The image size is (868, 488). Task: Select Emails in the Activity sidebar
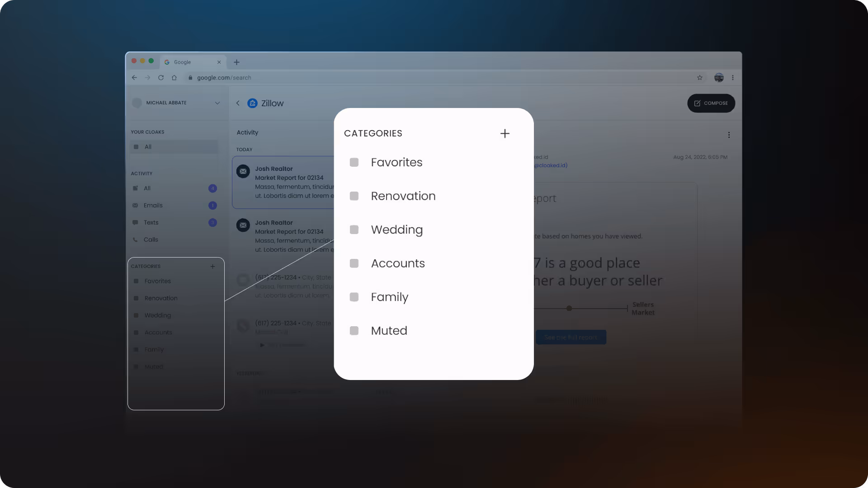(153, 205)
